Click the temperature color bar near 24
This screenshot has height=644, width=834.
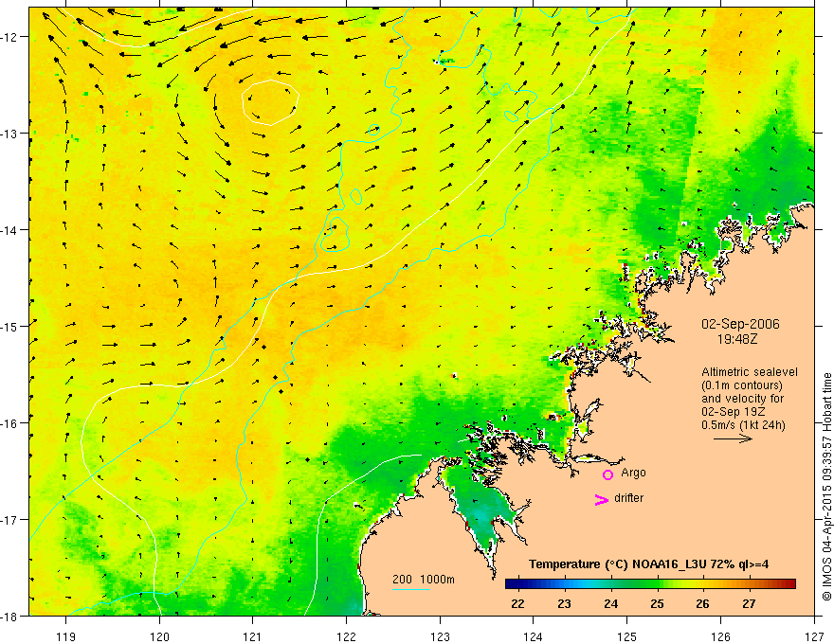(611, 584)
